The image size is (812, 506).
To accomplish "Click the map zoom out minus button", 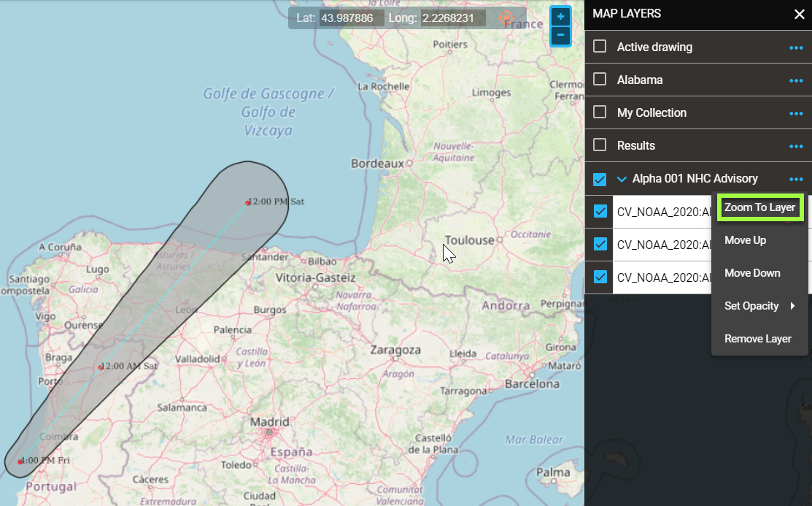I will pos(560,35).
